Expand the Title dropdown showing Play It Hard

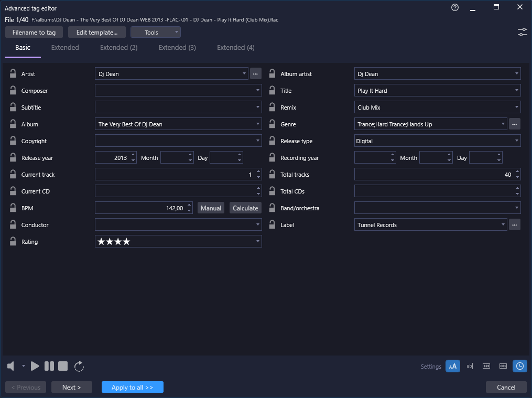click(x=516, y=90)
